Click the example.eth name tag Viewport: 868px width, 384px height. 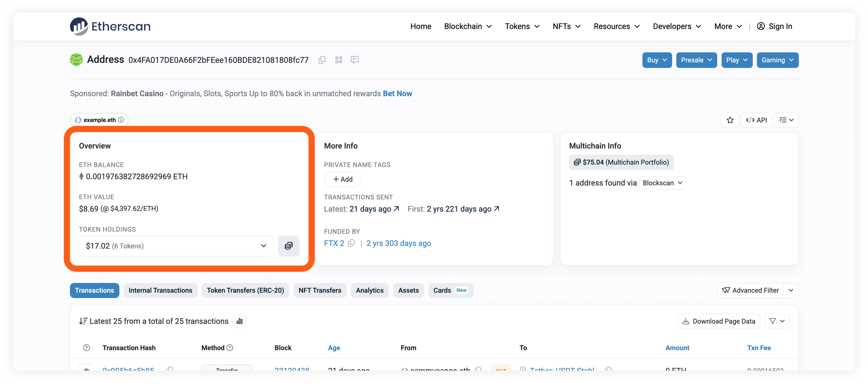pyautogui.click(x=99, y=120)
